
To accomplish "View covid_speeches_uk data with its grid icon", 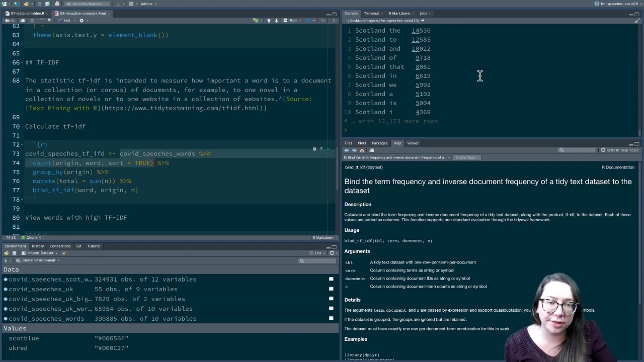I will (x=331, y=289).
